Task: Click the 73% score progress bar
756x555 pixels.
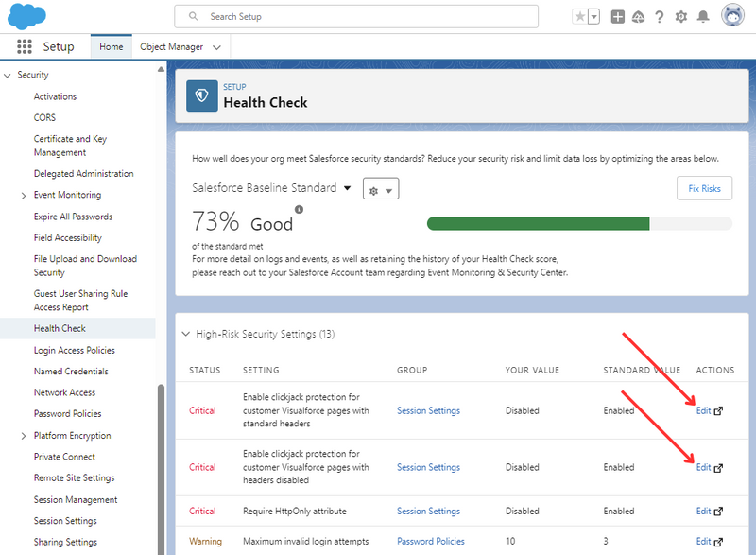Action: click(579, 224)
